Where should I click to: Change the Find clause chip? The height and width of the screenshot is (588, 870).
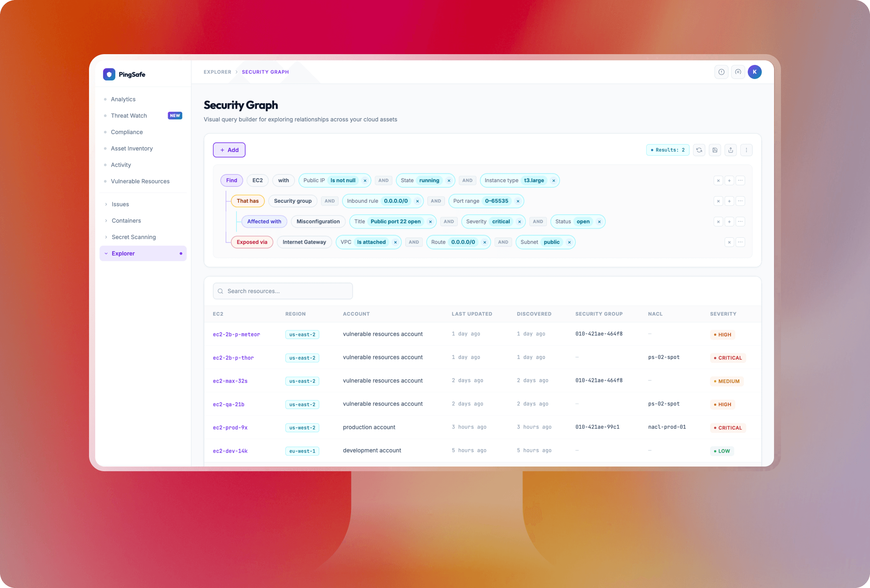[231, 181]
